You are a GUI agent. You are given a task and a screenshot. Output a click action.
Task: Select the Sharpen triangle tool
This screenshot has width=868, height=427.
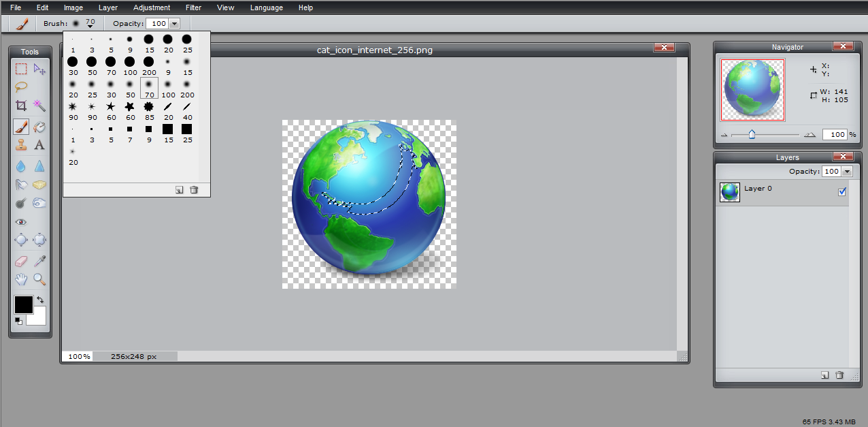pyautogui.click(x=39, y=165)
